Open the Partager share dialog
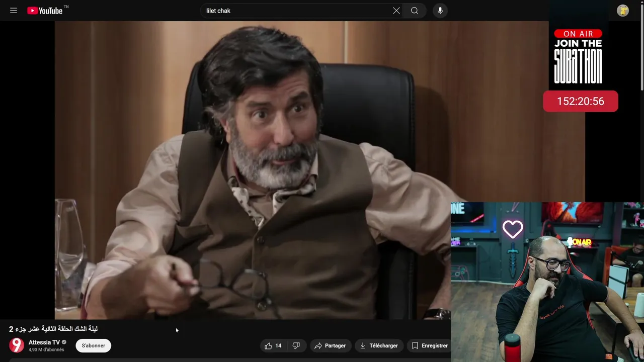 pyautogui.click(x=330, y=346)
